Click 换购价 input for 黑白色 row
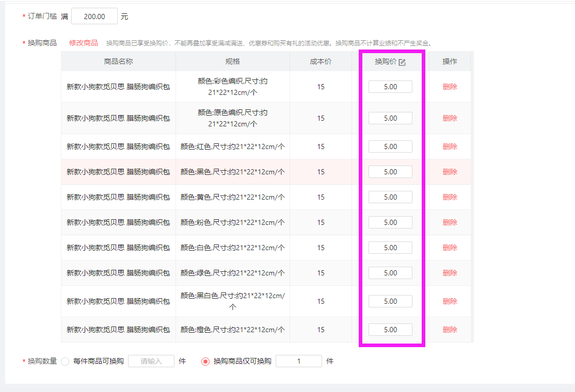Image resolution: width=575 pixels, height=392 pixels. (x=390, y=301)
